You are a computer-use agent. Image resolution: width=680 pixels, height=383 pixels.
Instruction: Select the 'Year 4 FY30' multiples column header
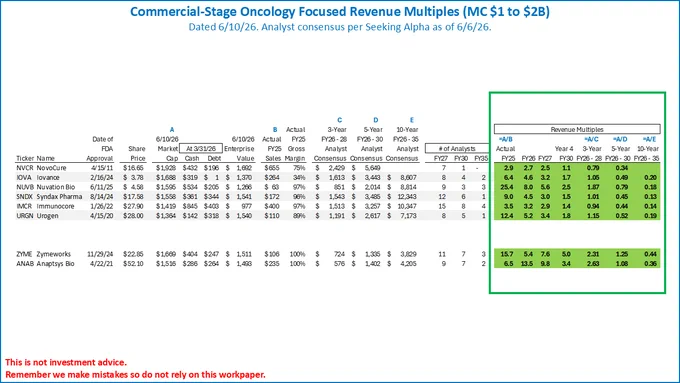pyautogui.click(x=564, y=154)
